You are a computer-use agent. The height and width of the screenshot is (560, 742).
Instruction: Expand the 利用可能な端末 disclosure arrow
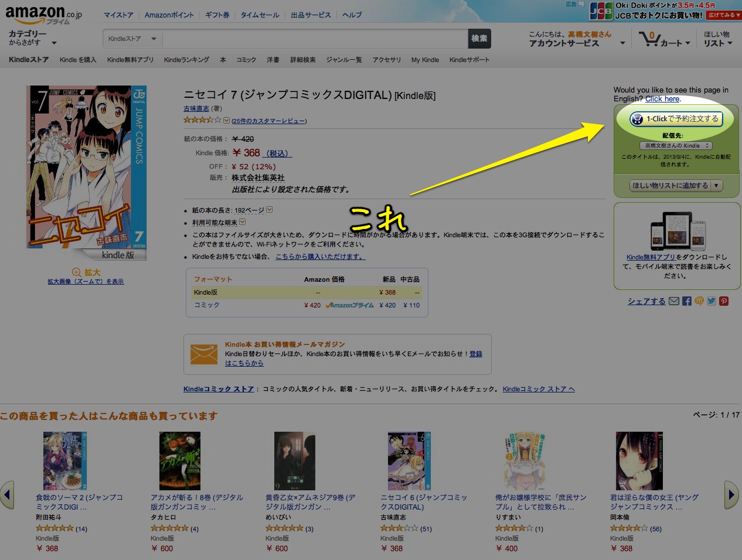click(x=243, y=223)
